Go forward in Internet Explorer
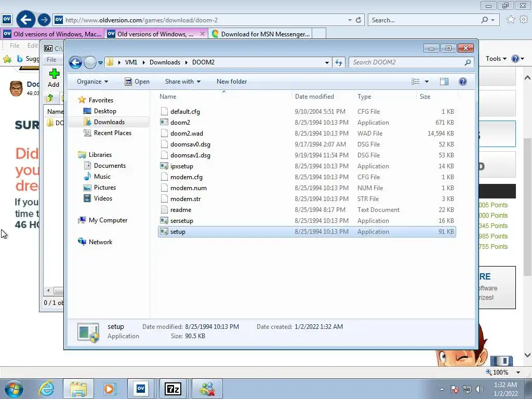 click(44, 20)
